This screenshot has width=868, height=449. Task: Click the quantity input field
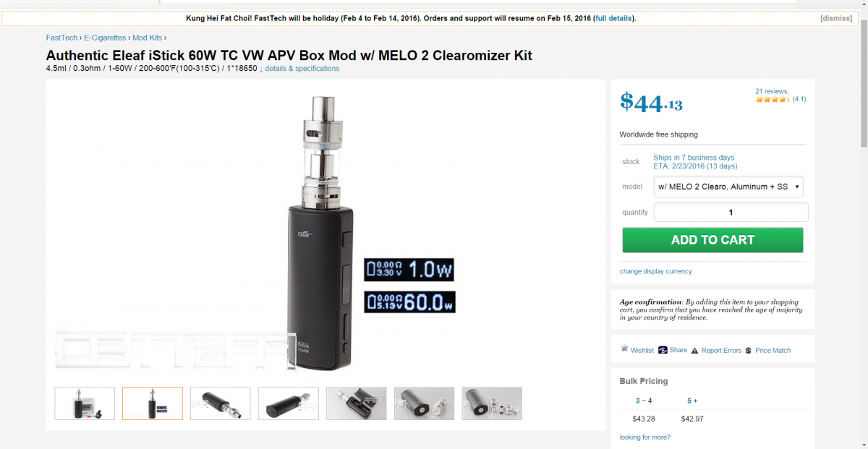point(731,213)
